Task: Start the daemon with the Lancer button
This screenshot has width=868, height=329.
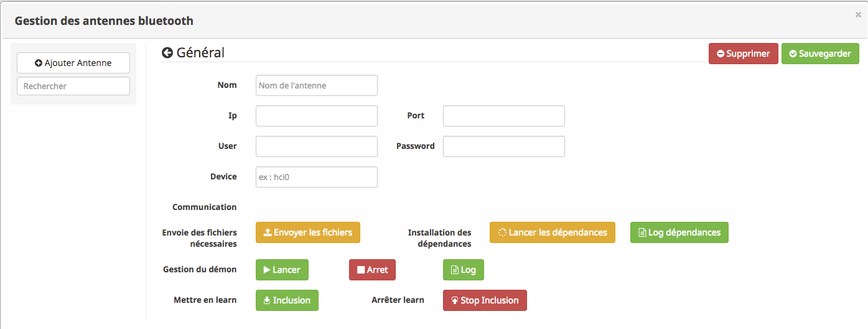Action: click(x=282, y=270)
